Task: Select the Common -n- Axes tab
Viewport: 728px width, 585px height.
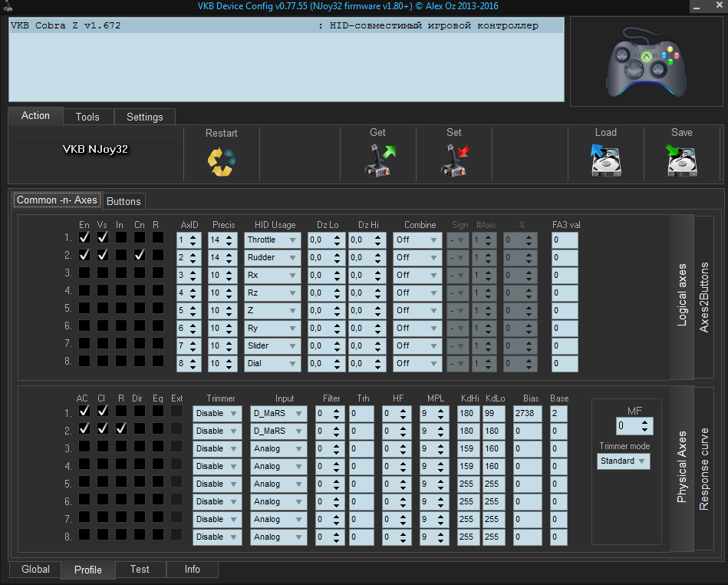Action: 57,200
